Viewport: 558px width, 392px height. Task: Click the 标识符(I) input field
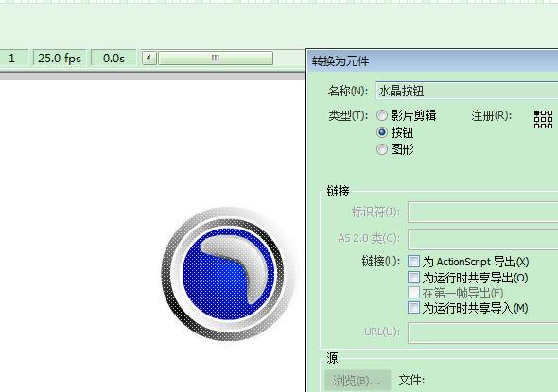482,212
